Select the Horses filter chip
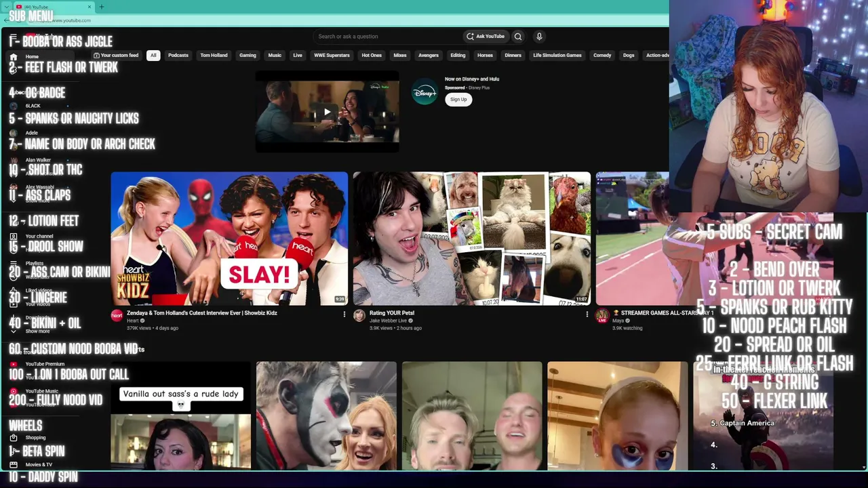This screenshot has width=868, height=488. click(x=485, y=56)
